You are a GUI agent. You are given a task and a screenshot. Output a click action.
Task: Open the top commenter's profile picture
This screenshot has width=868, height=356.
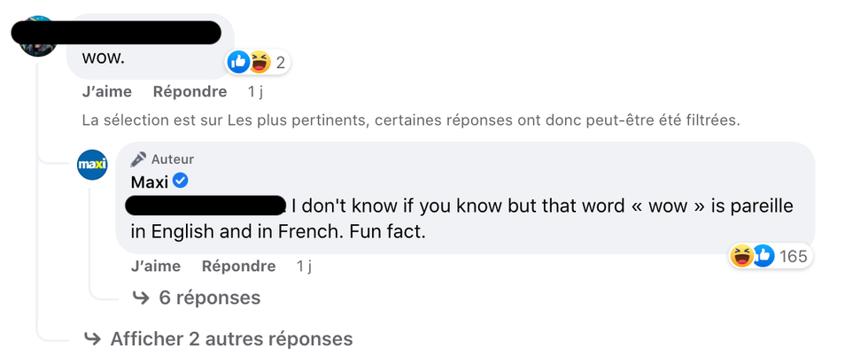coord(37,35)
